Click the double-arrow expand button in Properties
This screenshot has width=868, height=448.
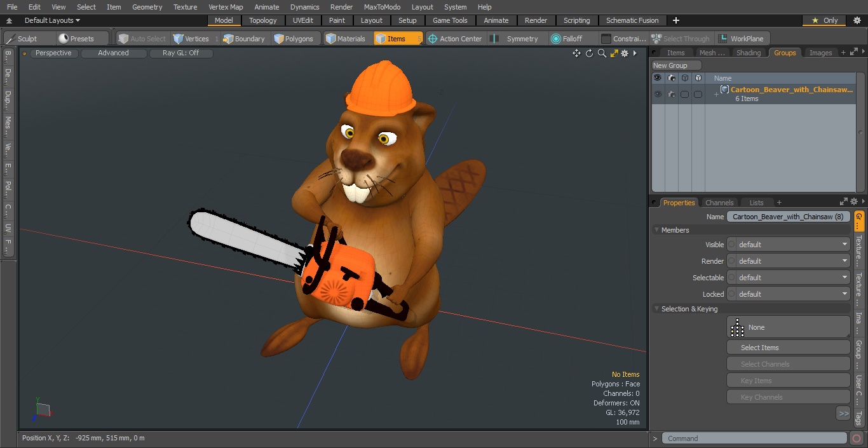[843, 414]
